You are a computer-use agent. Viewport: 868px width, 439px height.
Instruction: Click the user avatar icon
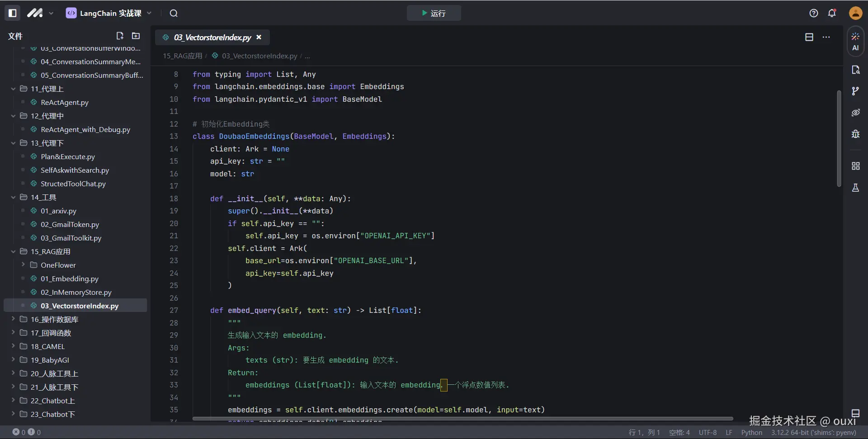coord(855,13)
